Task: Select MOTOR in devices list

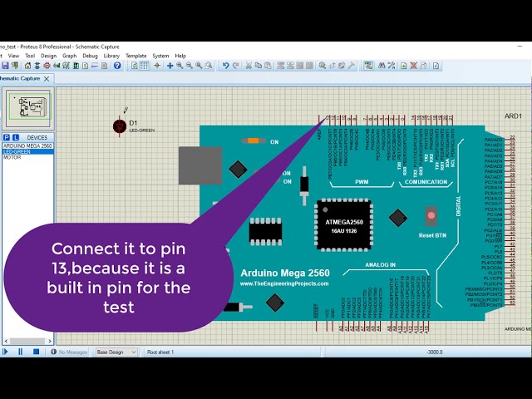Action: [x=27, y=157]
